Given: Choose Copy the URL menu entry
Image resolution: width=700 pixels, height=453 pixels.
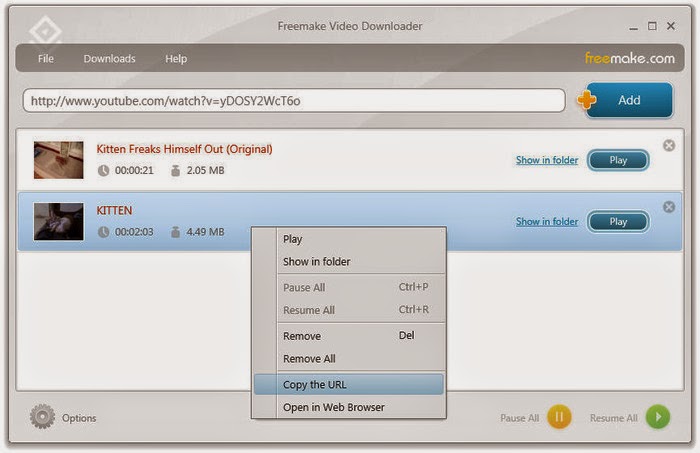Looking at the screenshot, I should (x=349, y=384).
